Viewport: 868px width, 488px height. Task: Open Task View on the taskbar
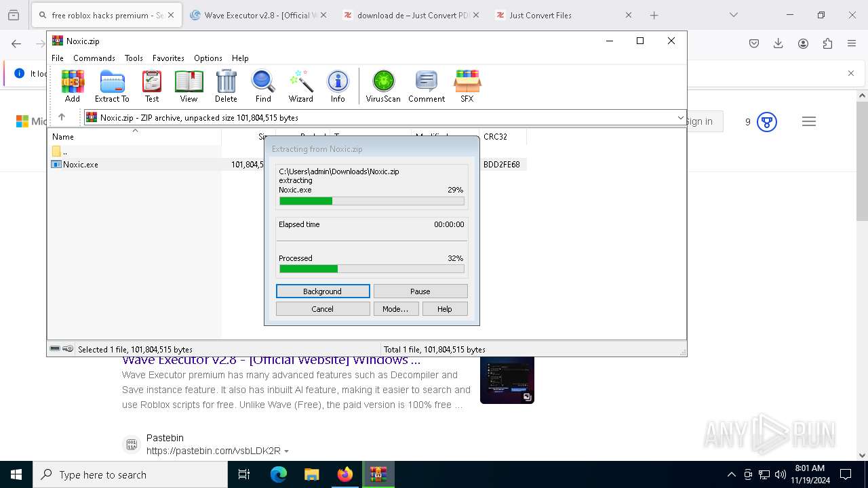pyautogui.click(x=244, y=474)
